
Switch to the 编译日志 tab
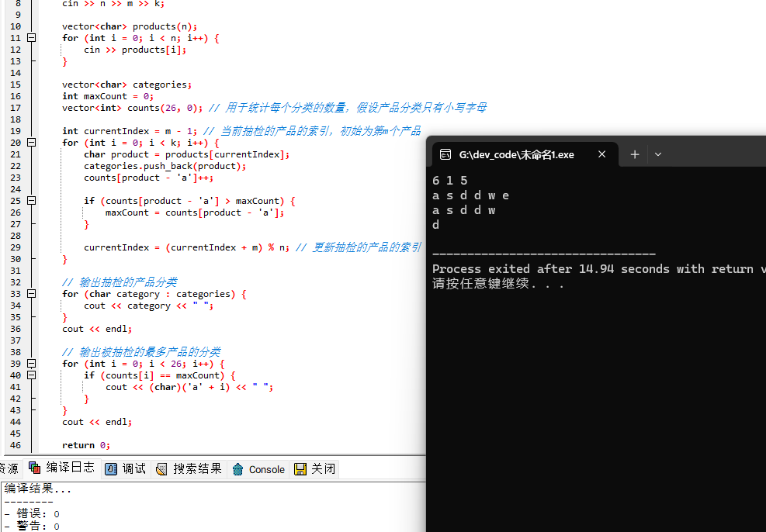[62, 468]
